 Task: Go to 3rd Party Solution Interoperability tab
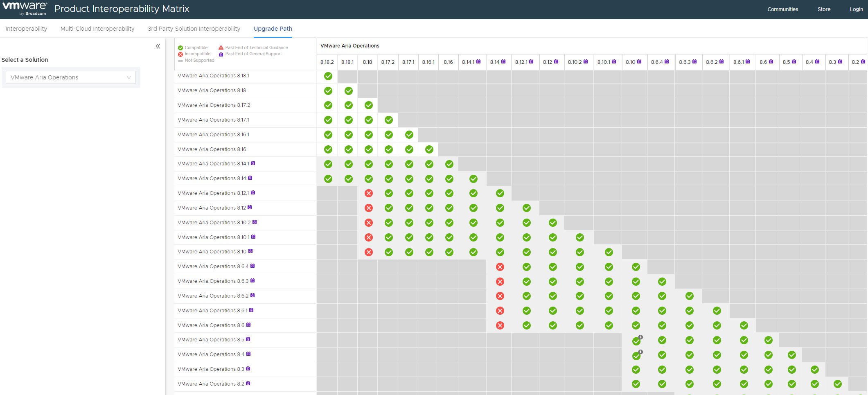[194, 29]
